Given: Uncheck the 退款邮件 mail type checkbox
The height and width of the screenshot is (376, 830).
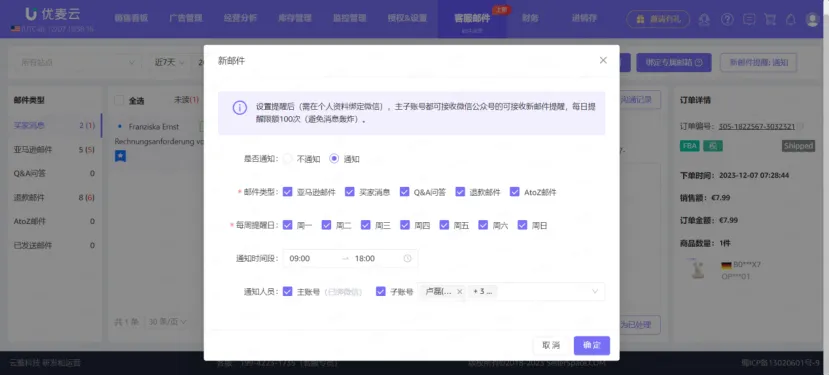Looking at the screenshot, I should point(460,192).
